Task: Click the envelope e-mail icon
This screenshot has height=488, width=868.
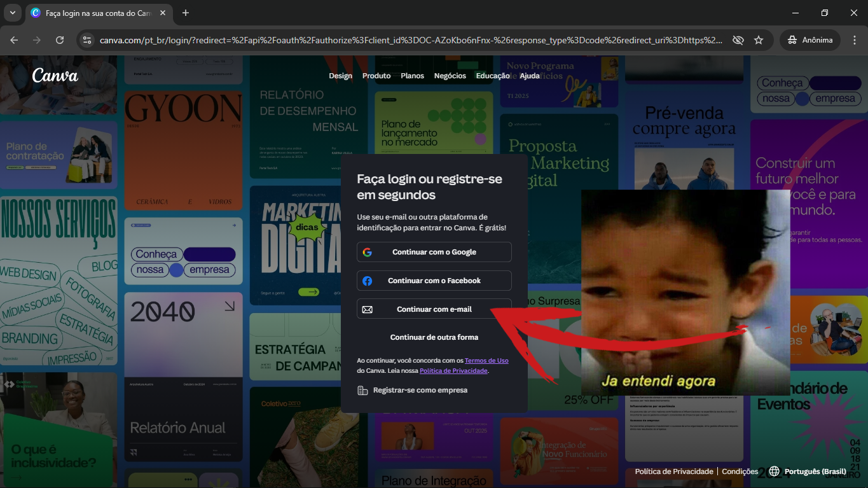Action: click(368, 309)
